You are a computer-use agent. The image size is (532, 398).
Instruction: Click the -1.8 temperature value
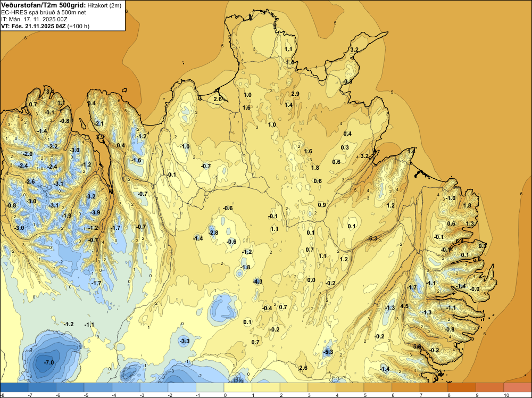pyautogui.click(x=245, y=267)
